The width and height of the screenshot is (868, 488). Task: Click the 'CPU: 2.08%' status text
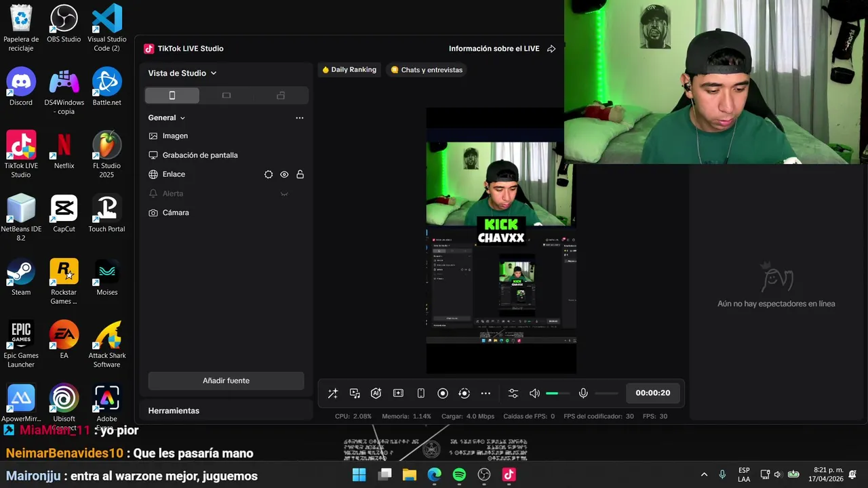tap(353, 416)
